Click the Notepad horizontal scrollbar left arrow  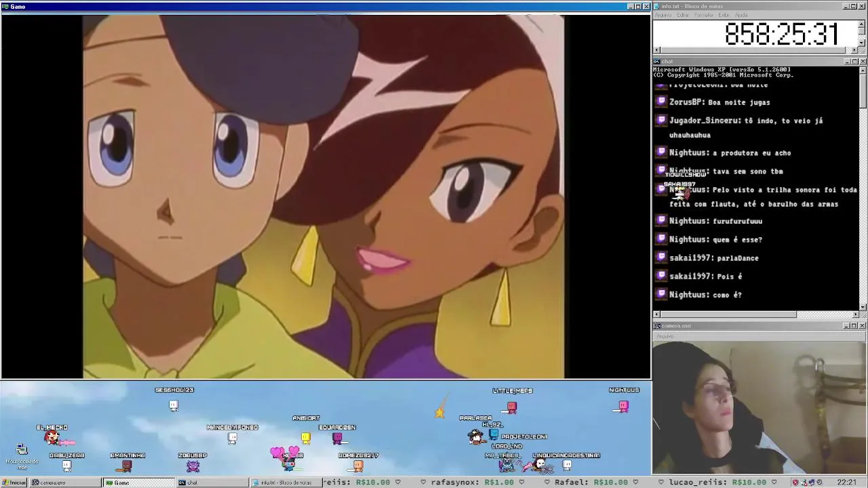pyautogui.click(x=656, y=50)
